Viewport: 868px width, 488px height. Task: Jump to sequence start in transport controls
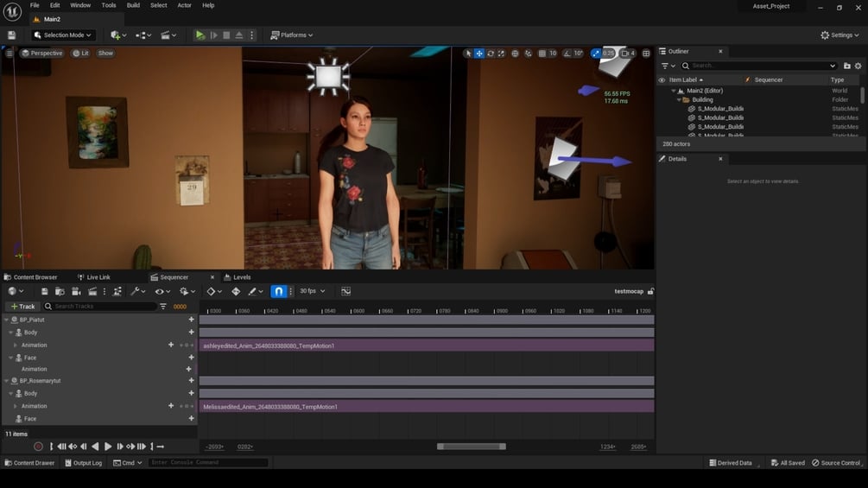tap(52, 447)
